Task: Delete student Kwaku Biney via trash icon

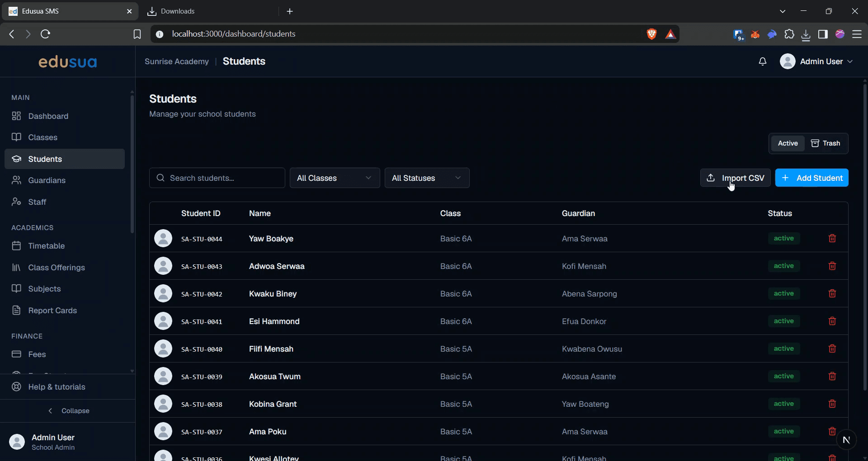Action: tap(832, 293)
